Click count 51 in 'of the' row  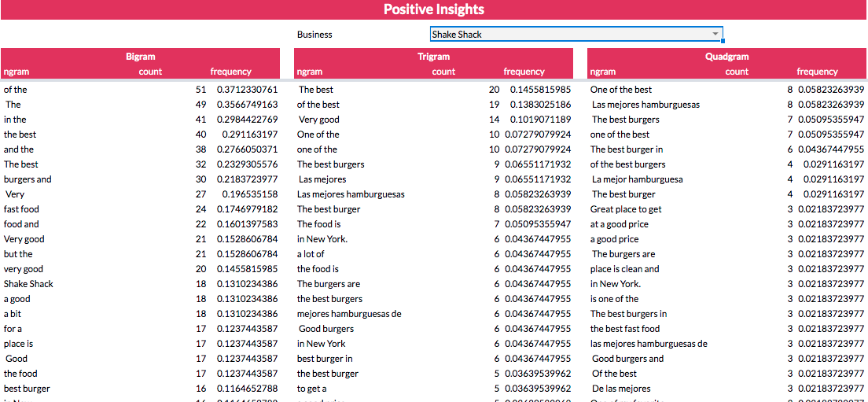[x=201, y=90]
